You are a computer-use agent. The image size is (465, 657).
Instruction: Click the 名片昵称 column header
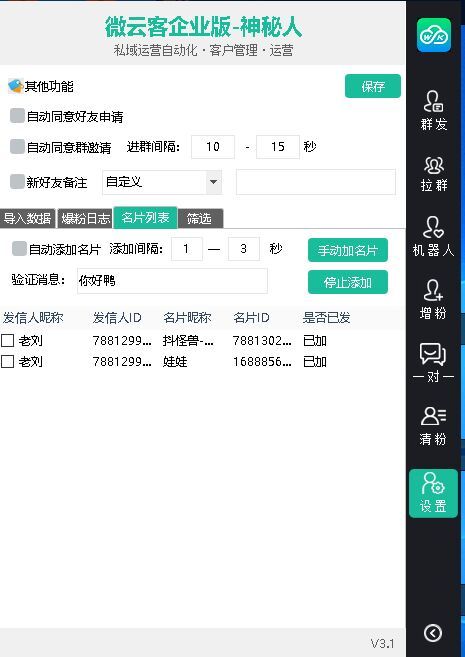point(187,318)
